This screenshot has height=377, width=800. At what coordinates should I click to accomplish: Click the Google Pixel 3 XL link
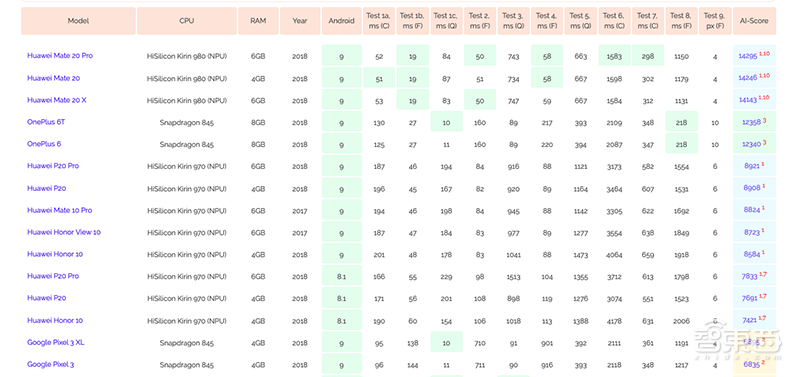pos(56,342)
